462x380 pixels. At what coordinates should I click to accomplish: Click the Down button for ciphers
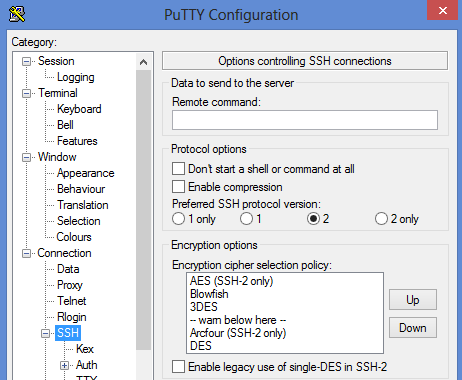coord(413,328)
